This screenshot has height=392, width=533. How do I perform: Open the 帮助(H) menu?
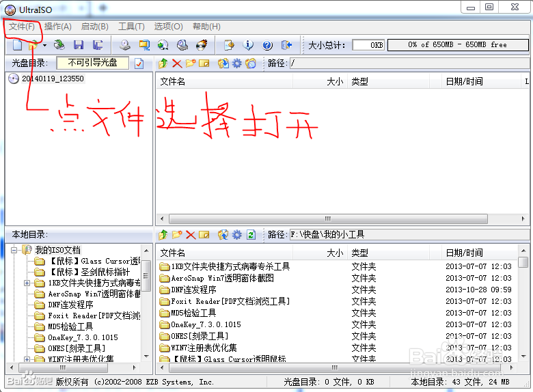[x=206, y=27]
